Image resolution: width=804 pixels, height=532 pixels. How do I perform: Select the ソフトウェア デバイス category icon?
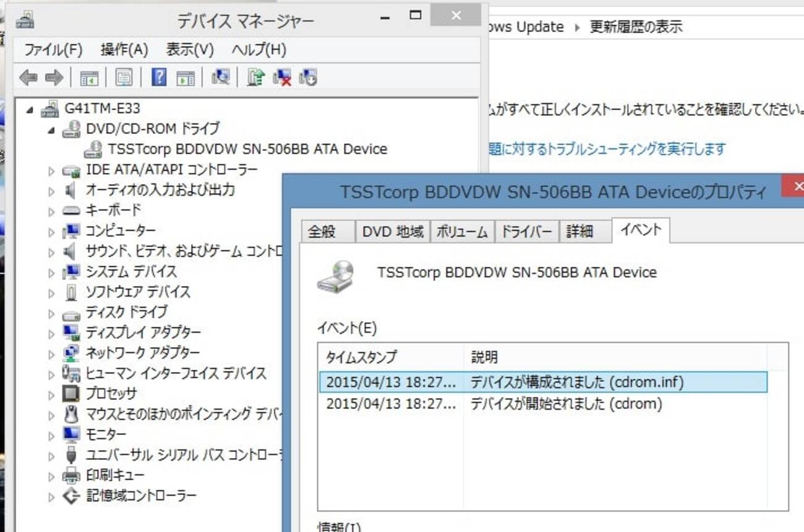72,292
